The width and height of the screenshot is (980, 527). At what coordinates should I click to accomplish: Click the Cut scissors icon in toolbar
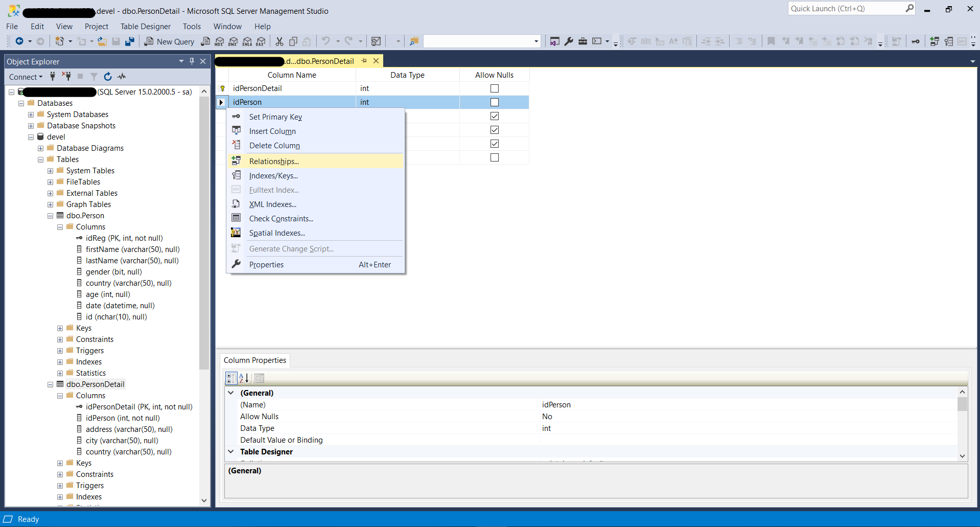tap(279, 41)
